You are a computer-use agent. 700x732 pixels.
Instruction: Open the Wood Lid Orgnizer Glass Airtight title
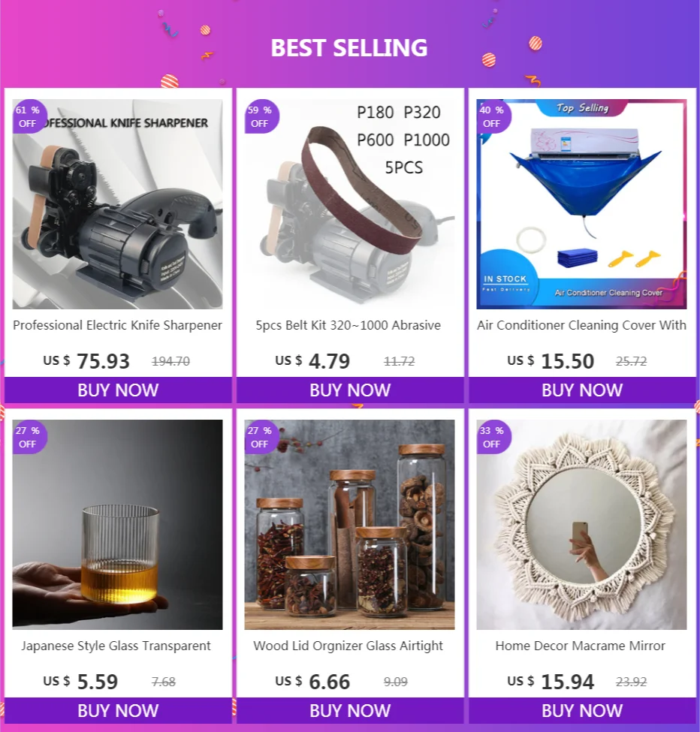point(348,646)
